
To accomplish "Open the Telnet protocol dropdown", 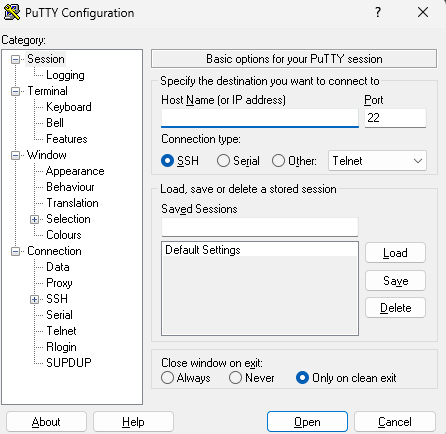I will [x=377, y=161].
